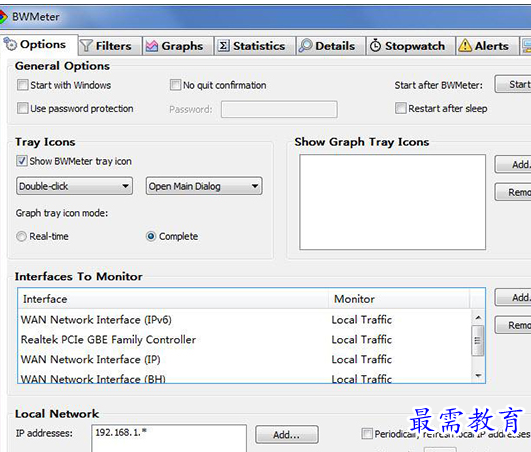
Task: Select Realtek PCIe GBE Family Controller row
Action: coord(245,340)
